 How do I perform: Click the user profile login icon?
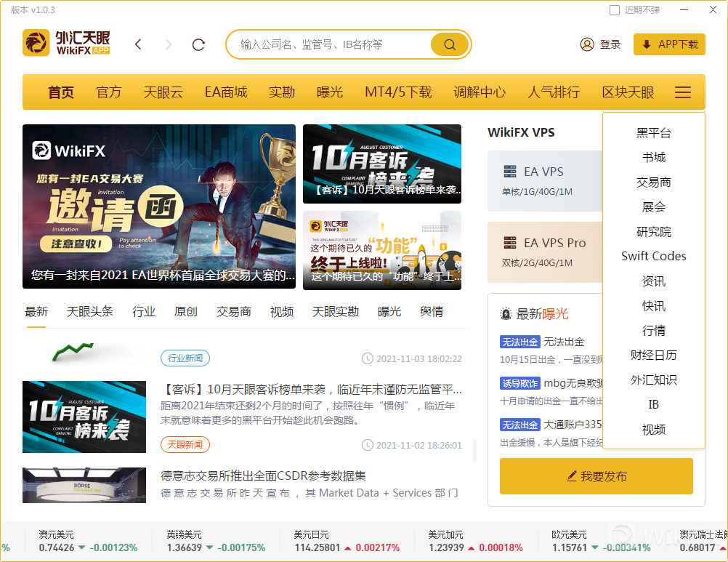point(587,44)
